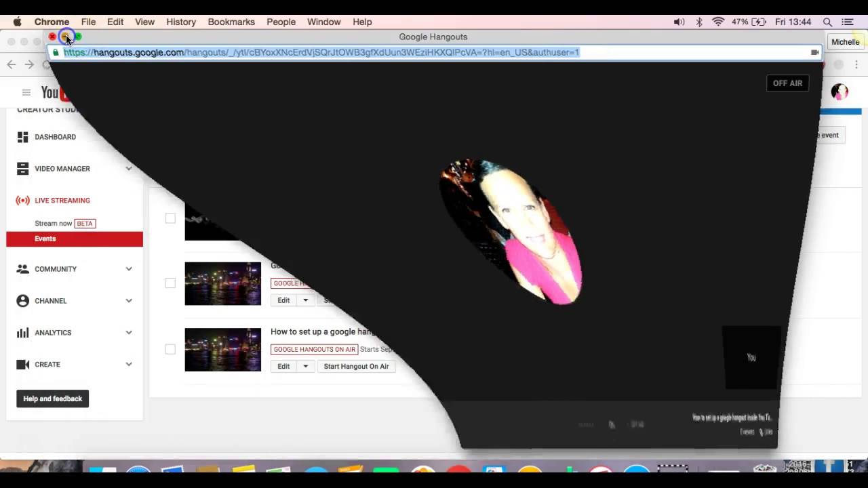Open the Window menu
The image size is (868, 488).
tap(323, 22)
